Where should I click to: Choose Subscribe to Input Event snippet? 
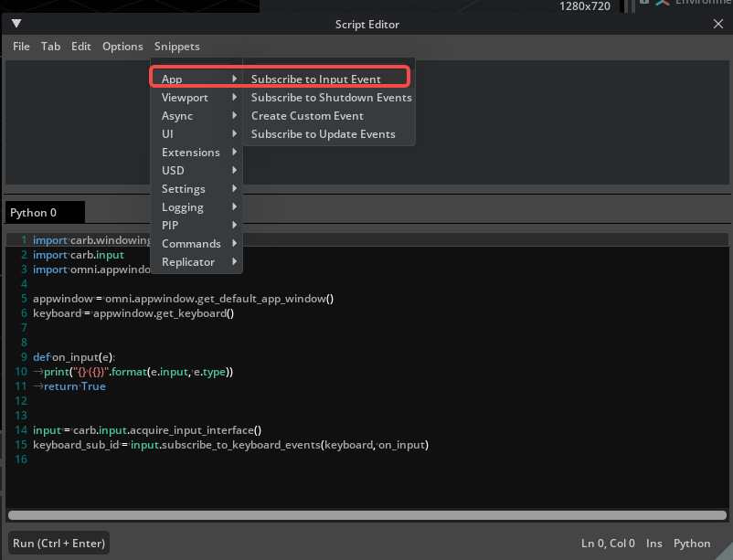[x=329, y=79]
